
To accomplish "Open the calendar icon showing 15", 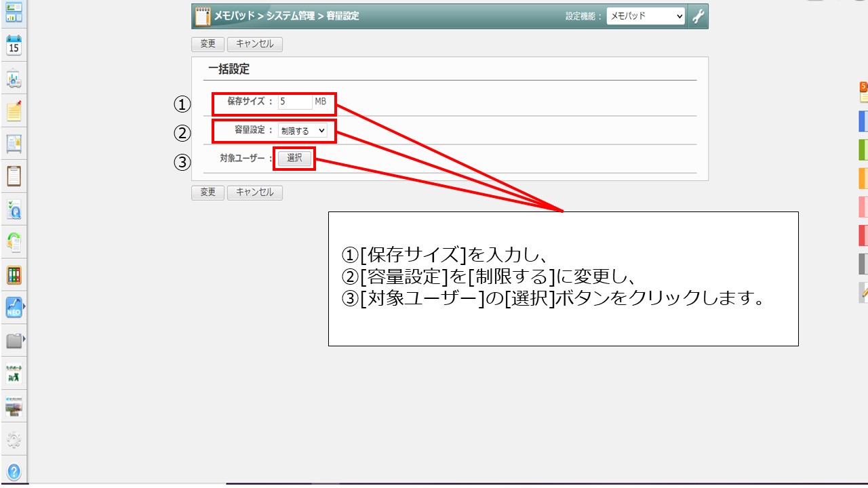I will point(14,45).
